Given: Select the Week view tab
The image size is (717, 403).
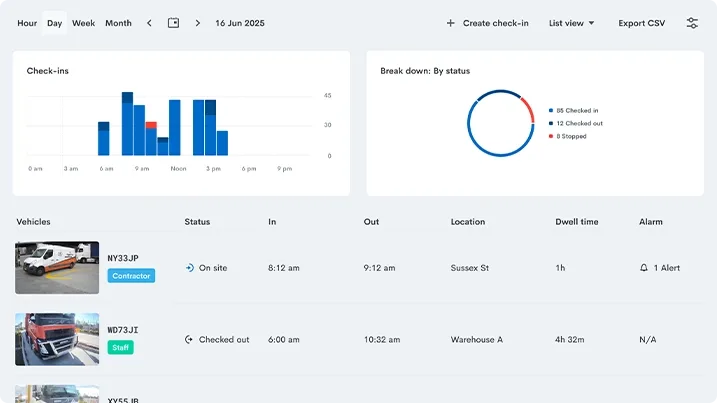Looking at the screenshot, I should coord(83,23).
